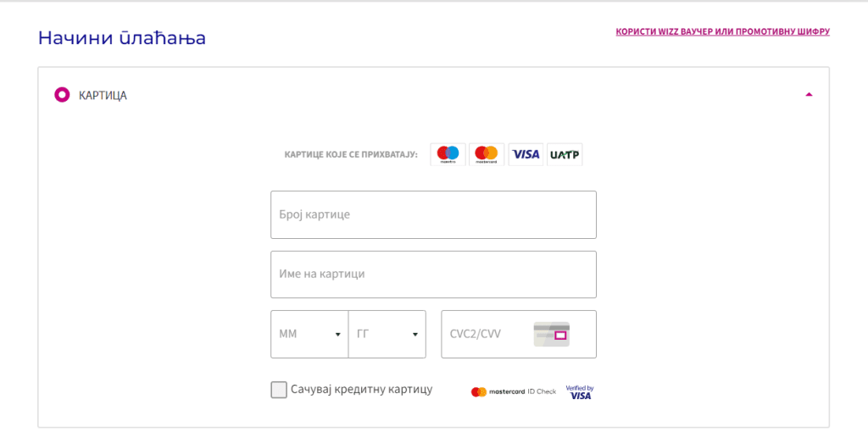Click the Начини плаћања heading
This screenshot has height=433, width=868.
tap(122, 38)
